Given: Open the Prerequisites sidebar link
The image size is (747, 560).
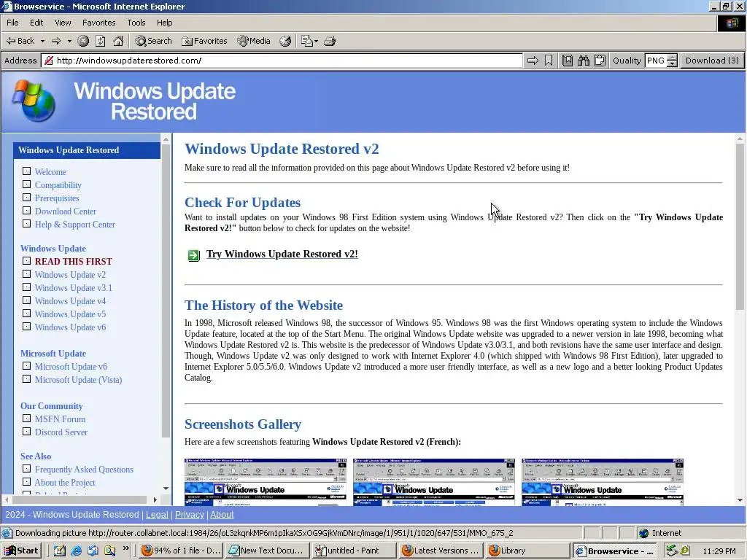Looking at the screenshot, I should [57, 198].
